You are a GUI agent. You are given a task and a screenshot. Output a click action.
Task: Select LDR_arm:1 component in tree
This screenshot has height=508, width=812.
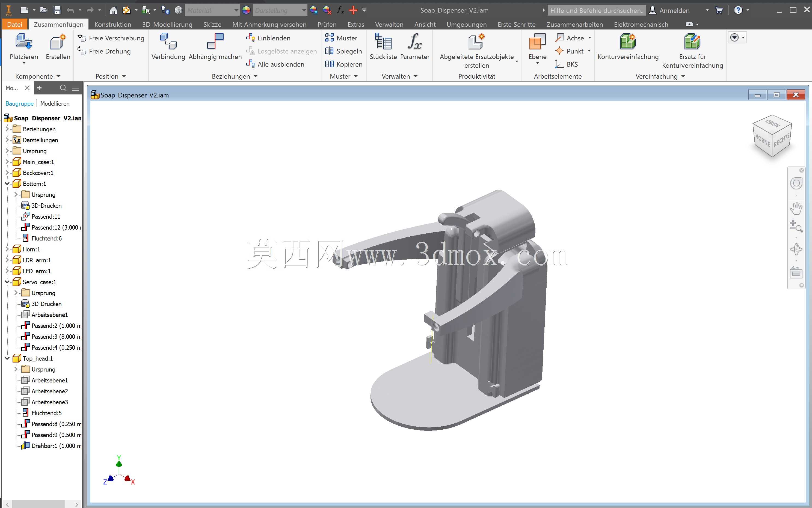pos(32,260)
